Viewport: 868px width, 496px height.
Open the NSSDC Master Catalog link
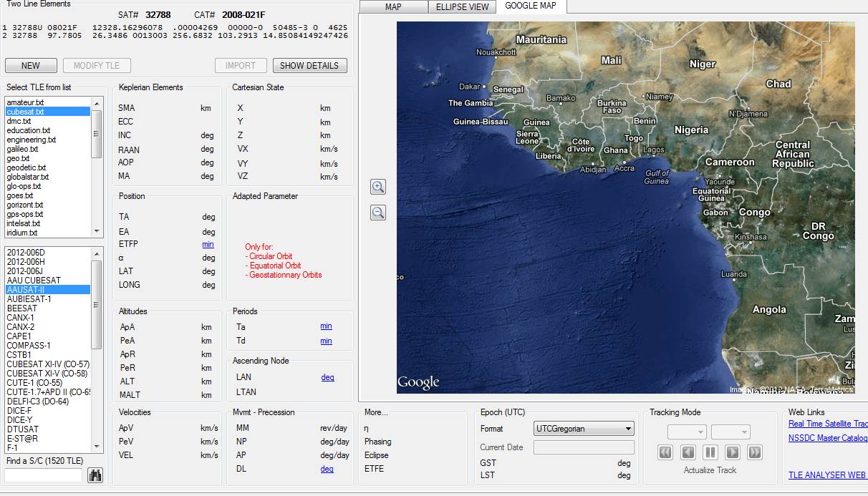pos(827,438)
